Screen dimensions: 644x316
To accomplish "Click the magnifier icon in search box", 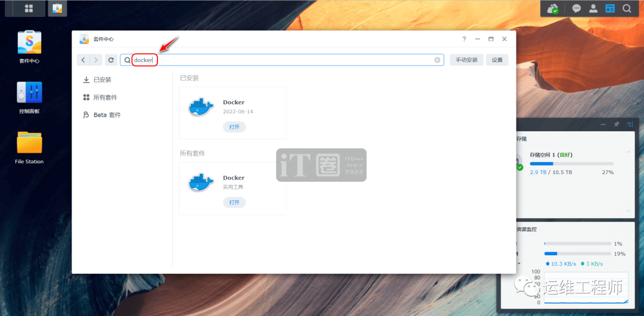I will point(128,60).
